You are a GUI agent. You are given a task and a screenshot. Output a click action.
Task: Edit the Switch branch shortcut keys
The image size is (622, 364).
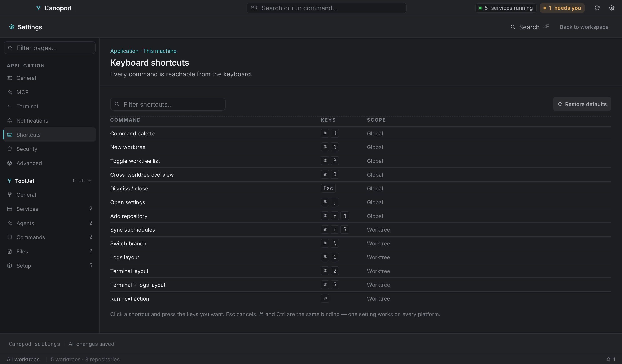pyautogui.click(x=329, y=243)
